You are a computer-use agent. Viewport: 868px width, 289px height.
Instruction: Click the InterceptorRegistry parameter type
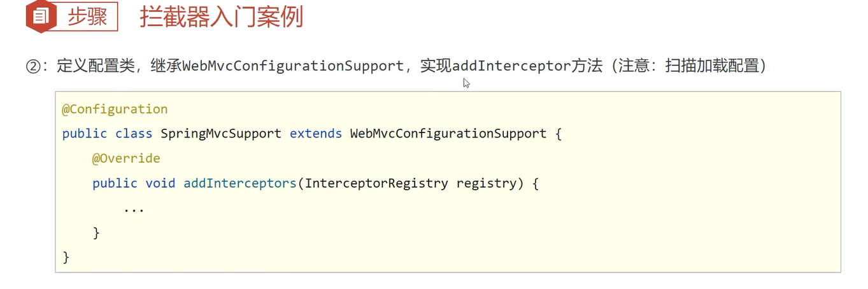coord(376,183)
